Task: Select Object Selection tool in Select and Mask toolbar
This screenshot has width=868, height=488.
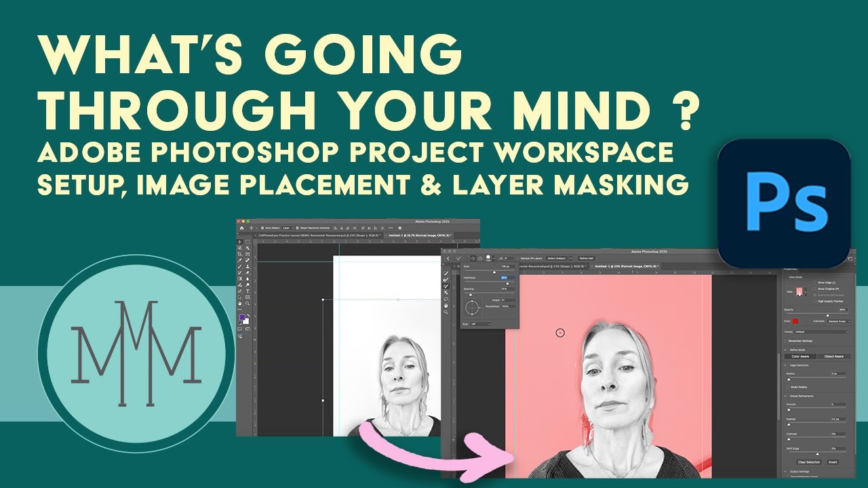Action: 446,292
